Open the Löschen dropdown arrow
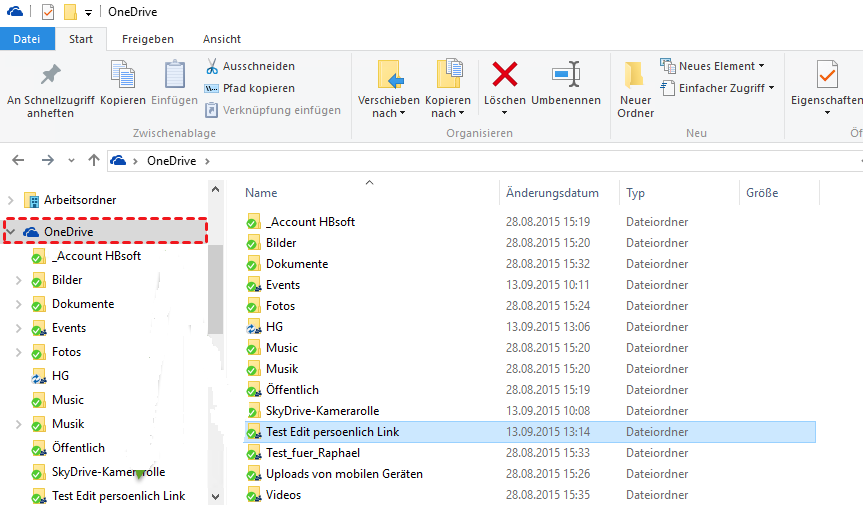 pyautogui.click(x=504, y=113)
